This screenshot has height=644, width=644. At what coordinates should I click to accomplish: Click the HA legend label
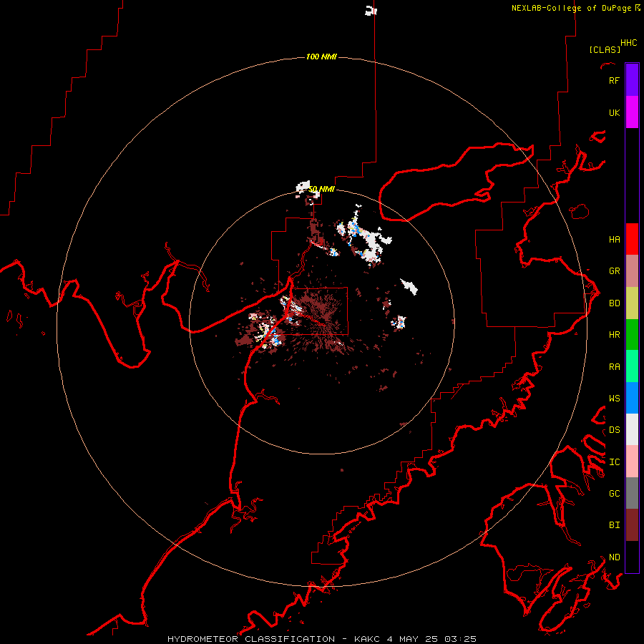614,240
